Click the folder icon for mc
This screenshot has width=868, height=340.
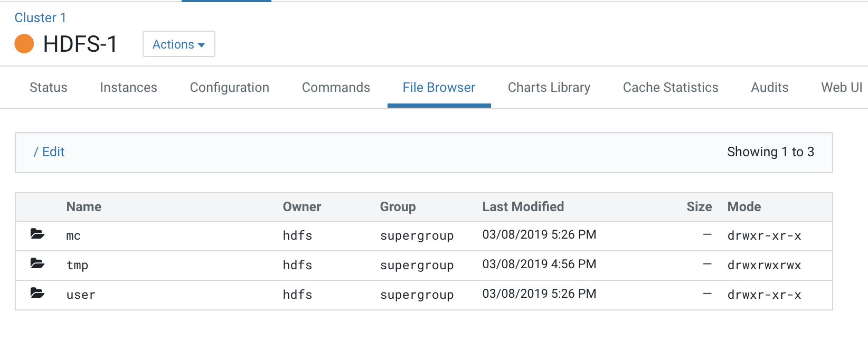tap(37, 234)
